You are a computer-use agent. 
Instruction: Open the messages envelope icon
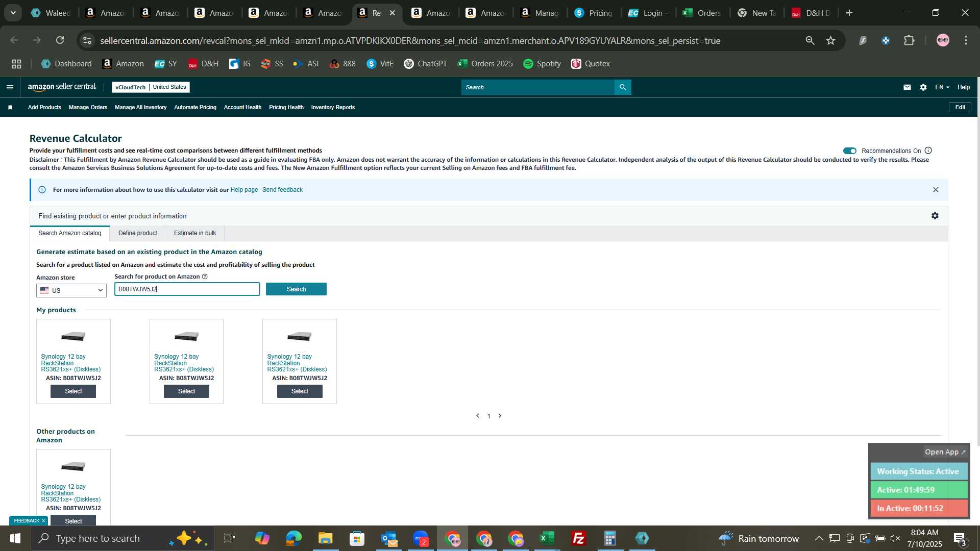907,87
